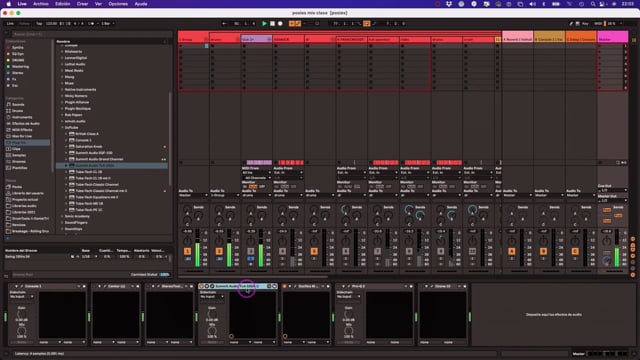This screenshot has height=360, width=640.
Task: Toggle track 1 activator button
Action: pyautogui.click(x=187, y=251)
